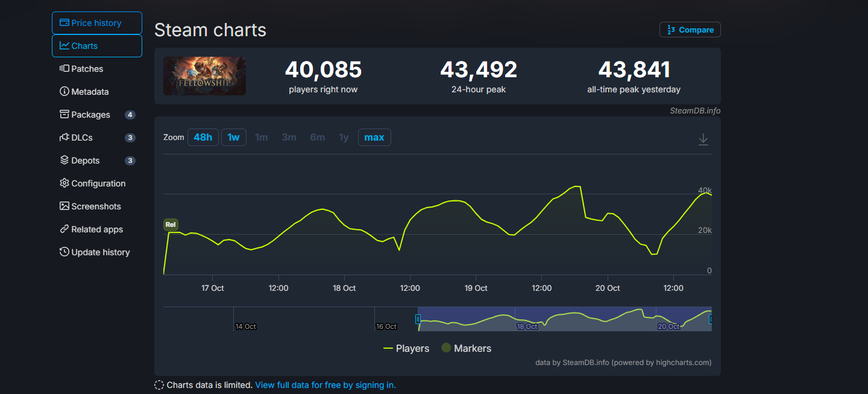Select the Charts sidebar item

pos(97,46)
